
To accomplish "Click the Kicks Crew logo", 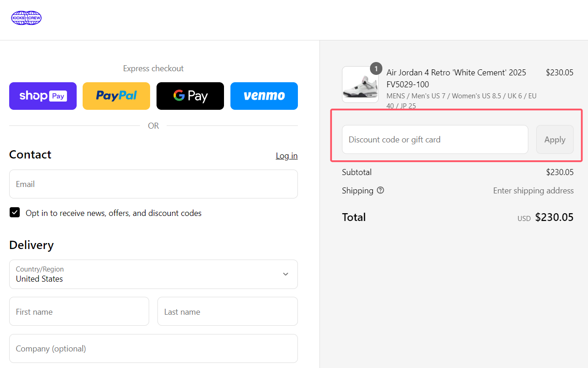I will pos(26,18).
